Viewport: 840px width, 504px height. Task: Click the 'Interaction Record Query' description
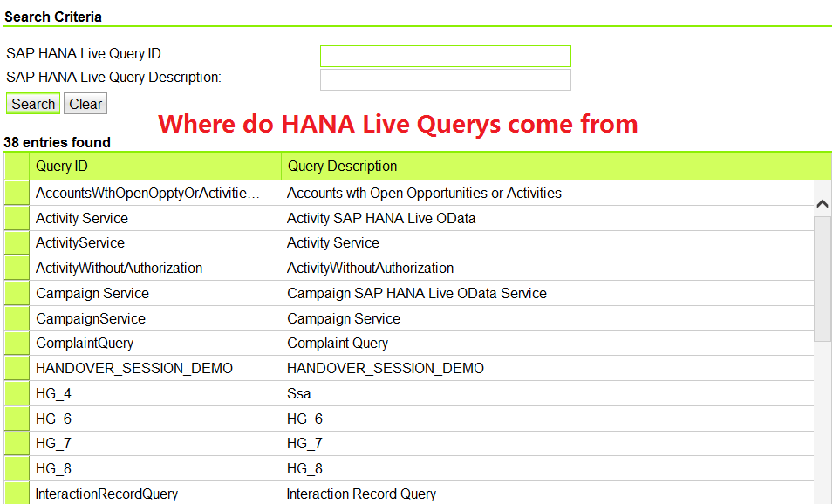click(362, 494)
